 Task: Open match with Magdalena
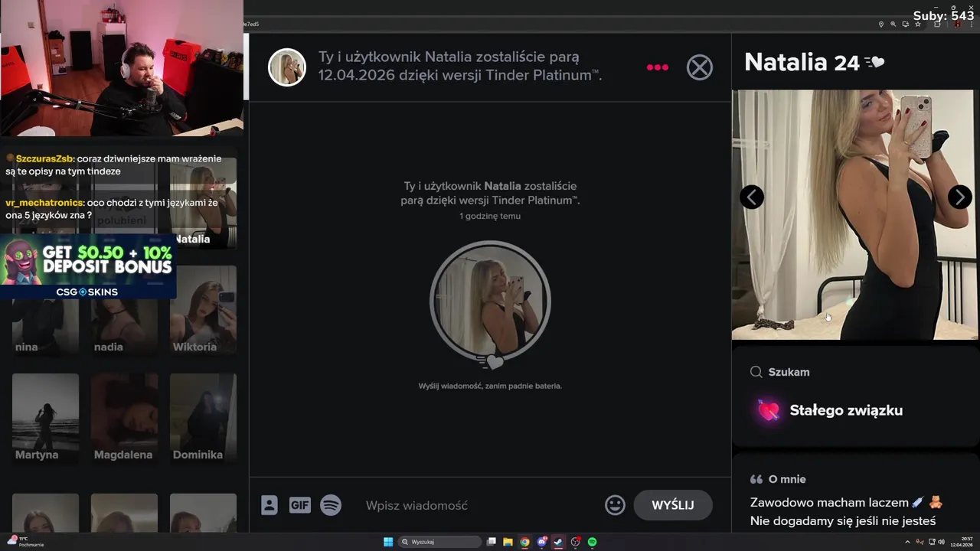124,418
